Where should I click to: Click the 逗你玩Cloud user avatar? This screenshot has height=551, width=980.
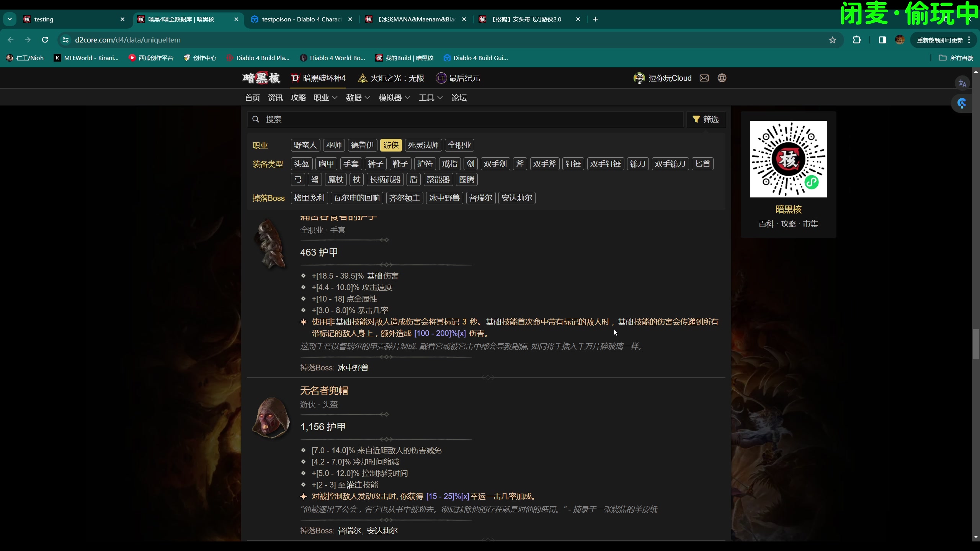coord(639,78)
